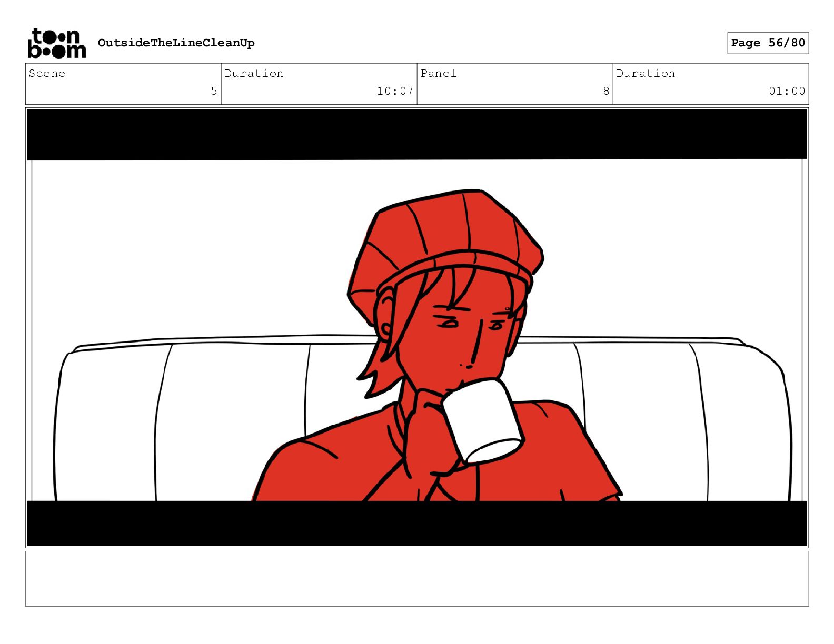The width and height of the screenshot is (834, 644).
Task: Select the scene number 5
Action: coord(214,91)
